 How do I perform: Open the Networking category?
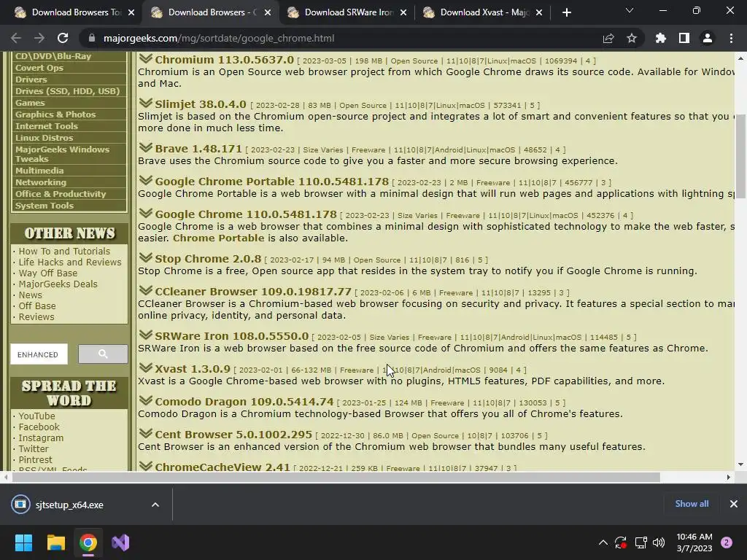coord(41,182)
